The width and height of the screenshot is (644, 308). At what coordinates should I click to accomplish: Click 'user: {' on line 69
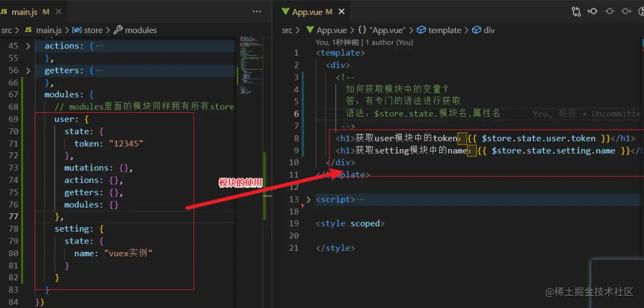click(x=71, y=119)
